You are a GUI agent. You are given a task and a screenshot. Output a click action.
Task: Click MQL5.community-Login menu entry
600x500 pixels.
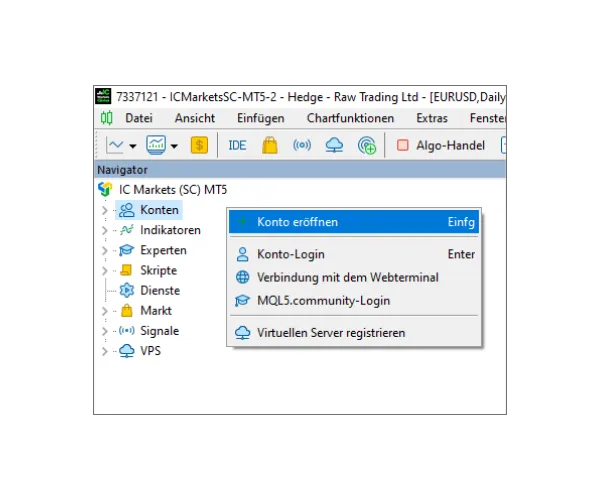pos(323,300)
